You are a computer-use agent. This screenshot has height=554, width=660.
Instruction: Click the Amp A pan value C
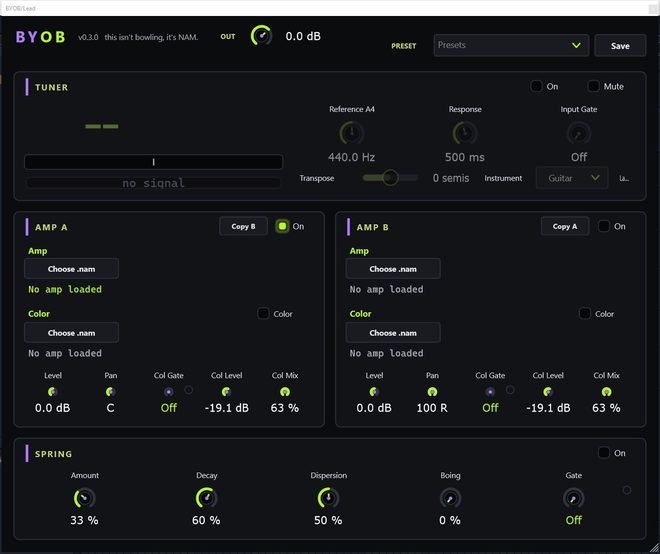(x=110, y=408)
